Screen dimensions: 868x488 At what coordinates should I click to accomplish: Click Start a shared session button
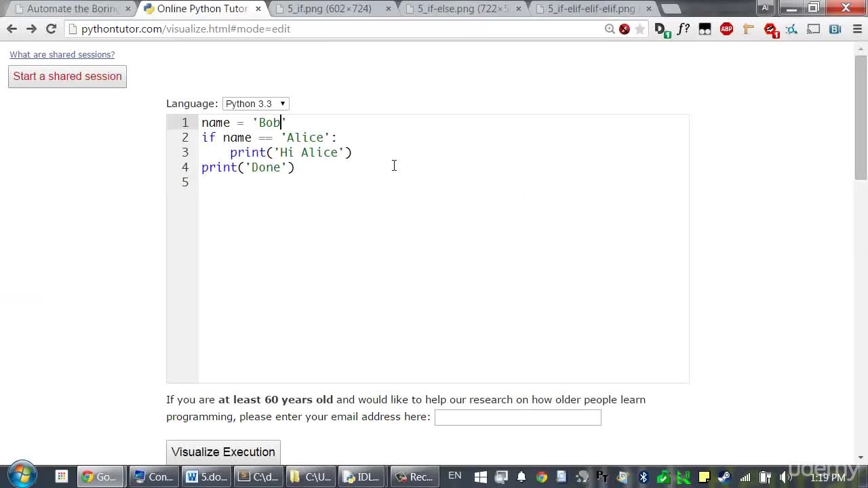point(67,76)
